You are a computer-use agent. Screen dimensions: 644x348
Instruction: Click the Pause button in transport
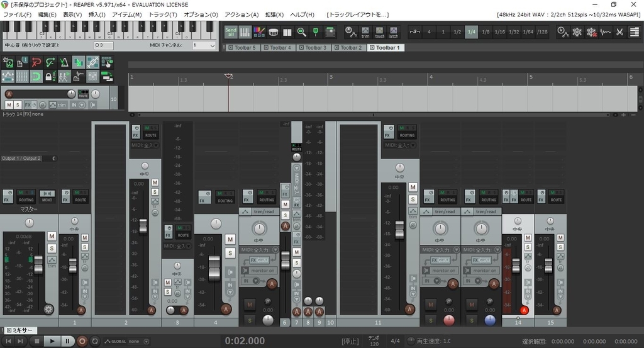click(67, 341)
